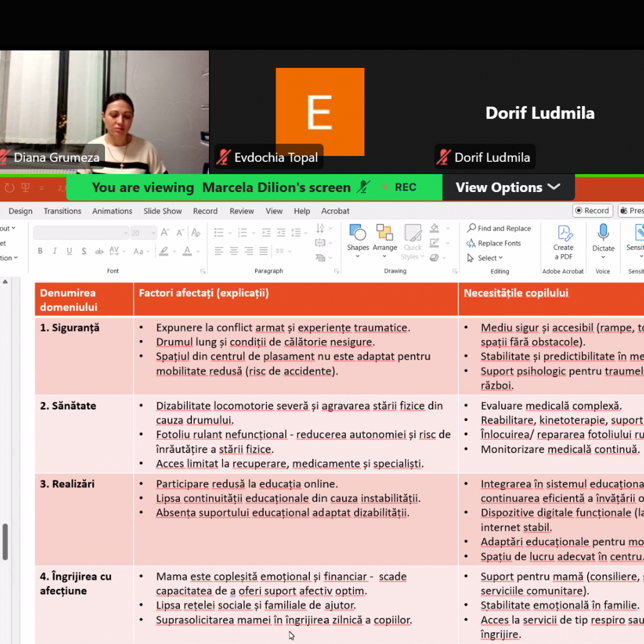Start Dictate microphone tool

(603, 233)
